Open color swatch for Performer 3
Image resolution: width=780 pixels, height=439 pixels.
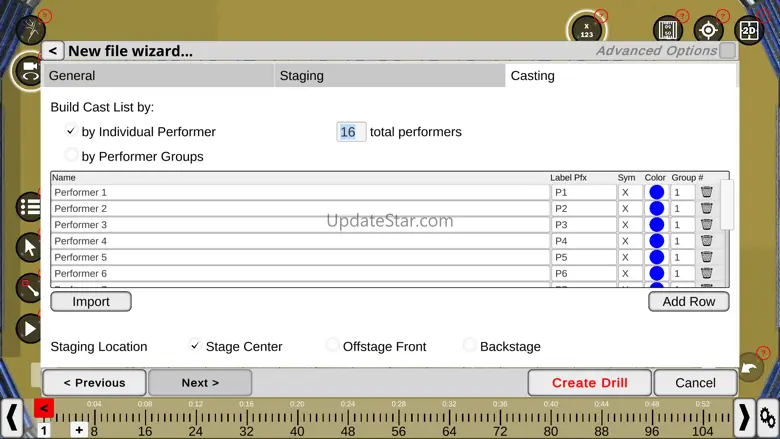click(x=656, y=225)
